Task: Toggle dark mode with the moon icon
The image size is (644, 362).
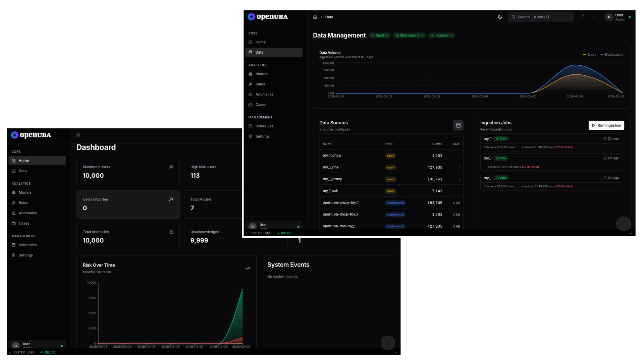Action: click(500, 17)
